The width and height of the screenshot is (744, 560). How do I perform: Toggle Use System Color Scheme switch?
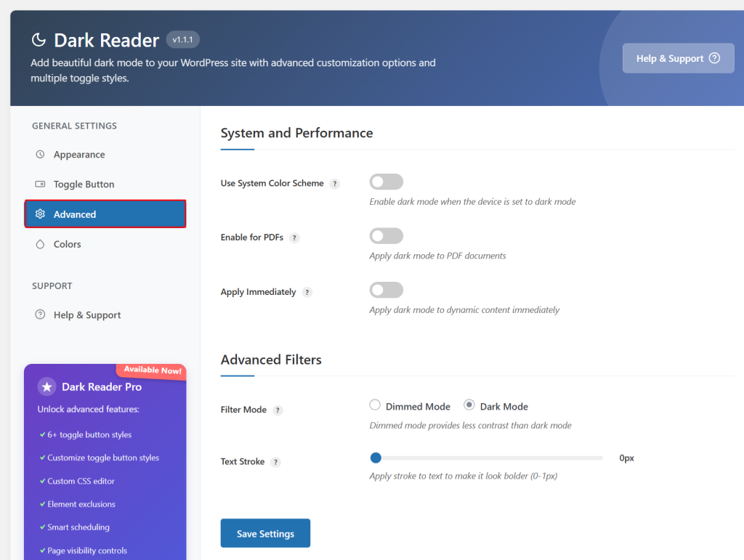pyautogui.click(x=387, y=182)
